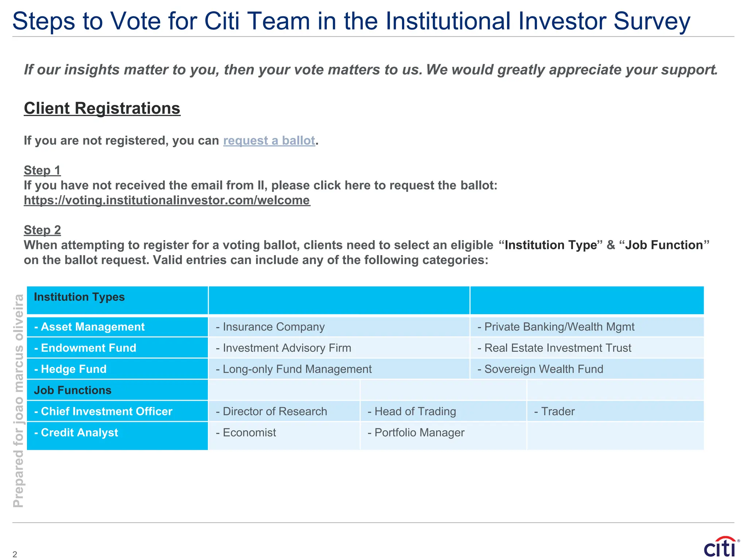Select the Credit Analyst cell

pyautogui.click(x=117, y=436)
